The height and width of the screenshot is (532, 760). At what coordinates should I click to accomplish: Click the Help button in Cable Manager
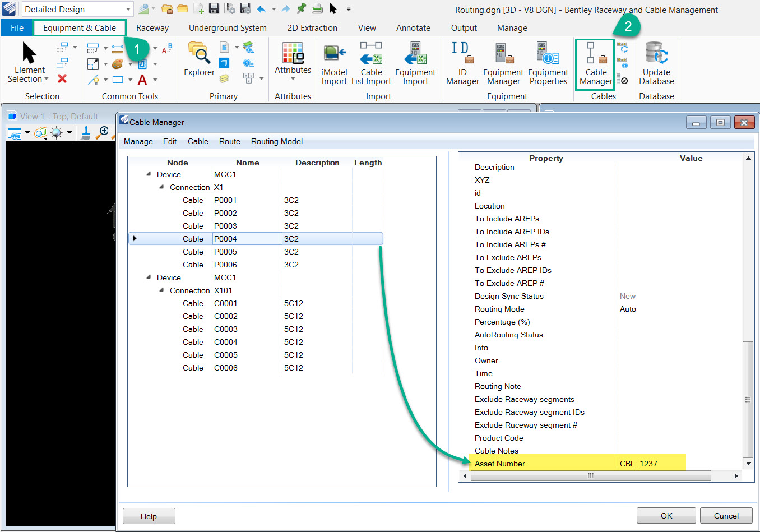[149, 516]
